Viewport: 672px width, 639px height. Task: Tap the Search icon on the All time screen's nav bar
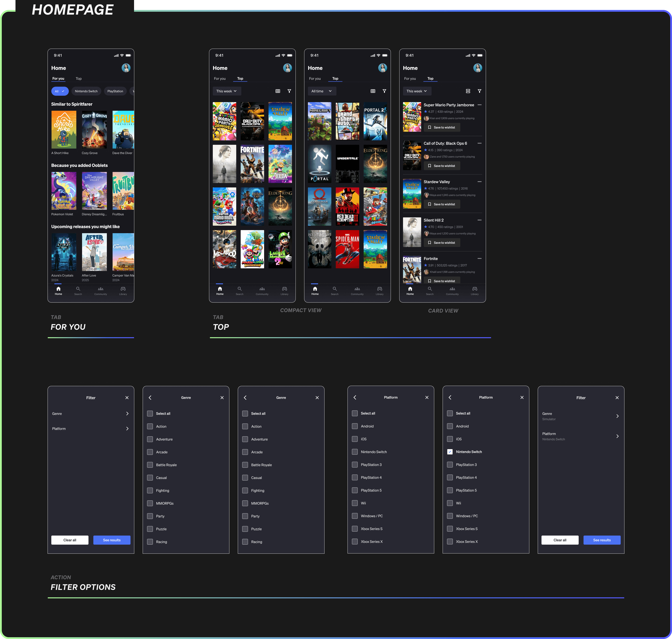tap(335, 289)
